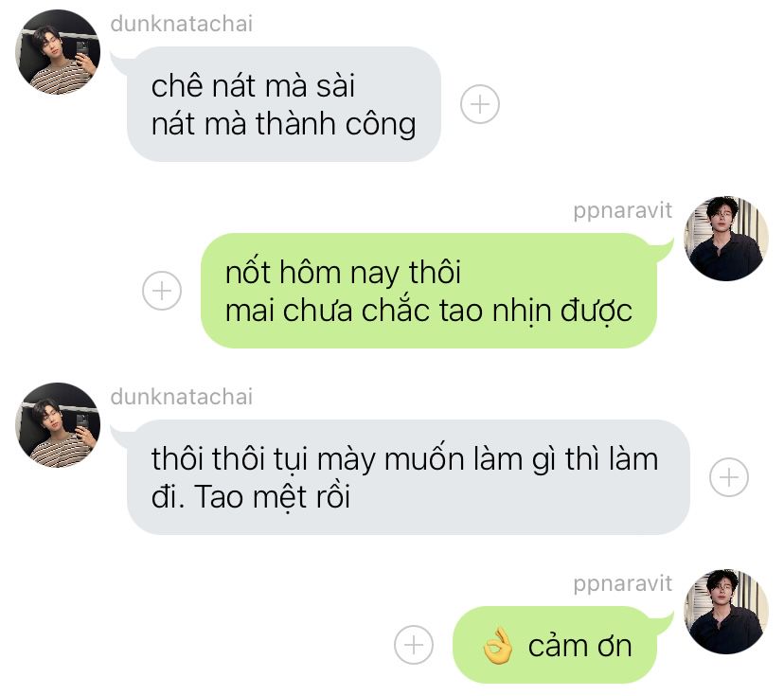Screen dimensions: 784x696
Task: Select the line "thôi thôi tụi mày muốn làm gì thì làm"
Action: (404, 458)
